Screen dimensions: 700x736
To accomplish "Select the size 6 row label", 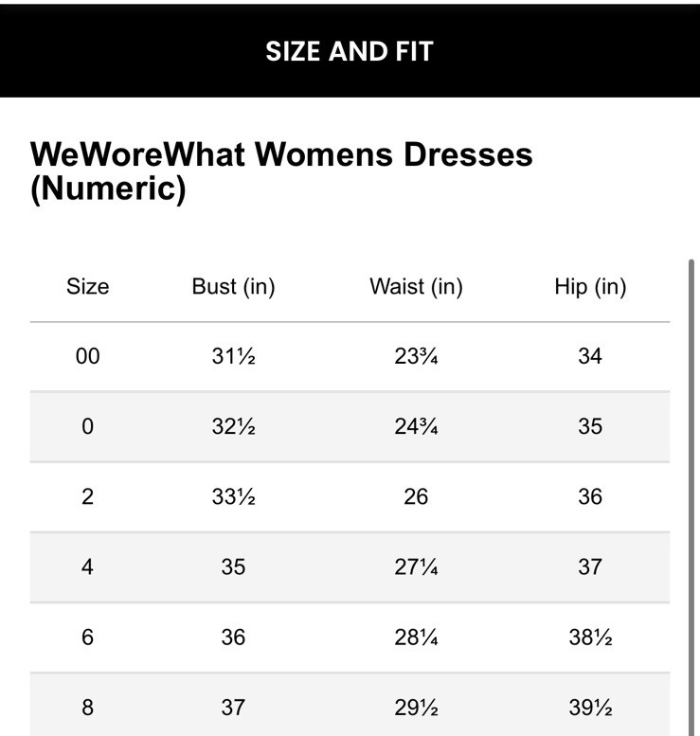I will [87, 637].
